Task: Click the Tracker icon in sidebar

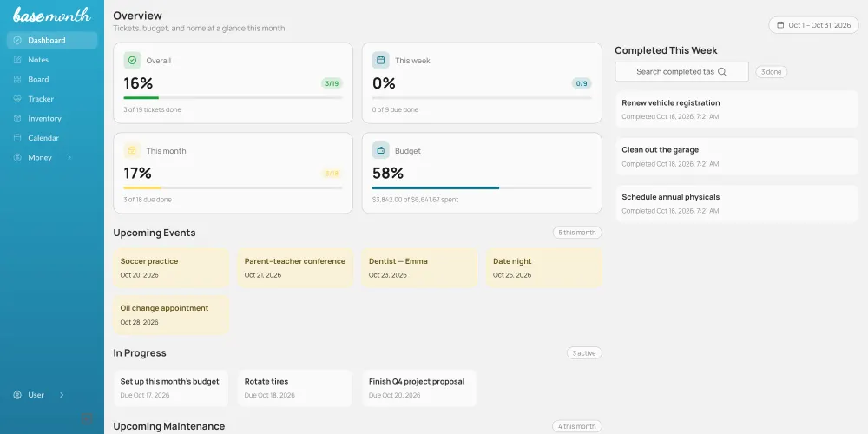Action: tap(17, 99)
